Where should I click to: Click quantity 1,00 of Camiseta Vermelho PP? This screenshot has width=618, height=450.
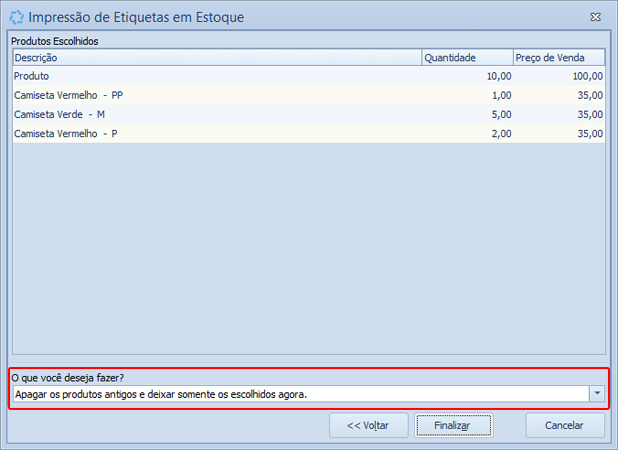(x=501, y=95)
